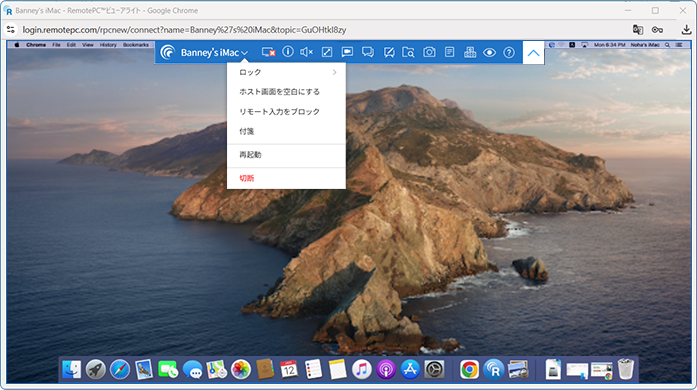The height and width of the screenshot is (390, 697).
Task: Open Finder in the Dock
Action: click(72, 370)
